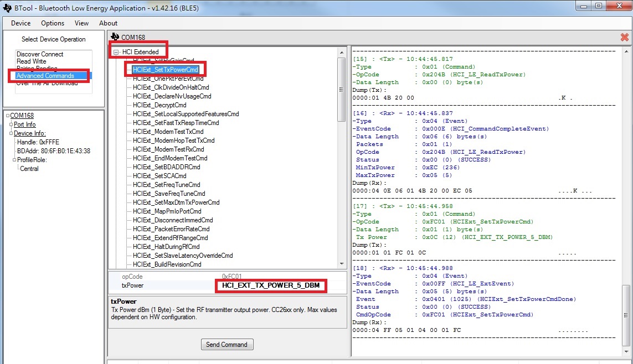633x364 pixels.
Task: Select HCIExt_SetTxPowerCmd command
Action: 166,70
